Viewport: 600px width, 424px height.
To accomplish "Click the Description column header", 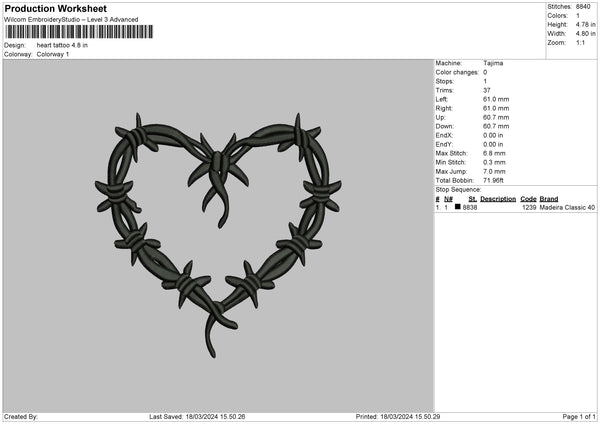I will 497,198.
